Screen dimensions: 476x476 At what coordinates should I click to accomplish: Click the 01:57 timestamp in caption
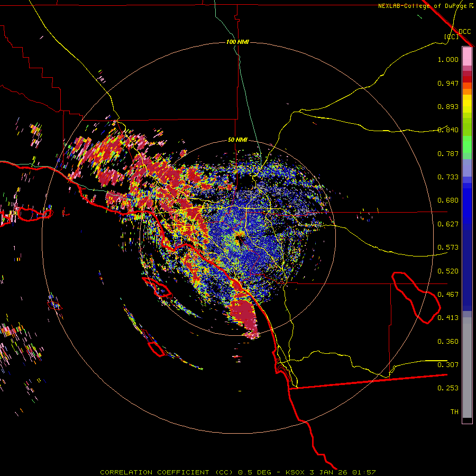[x=364, y=472]
